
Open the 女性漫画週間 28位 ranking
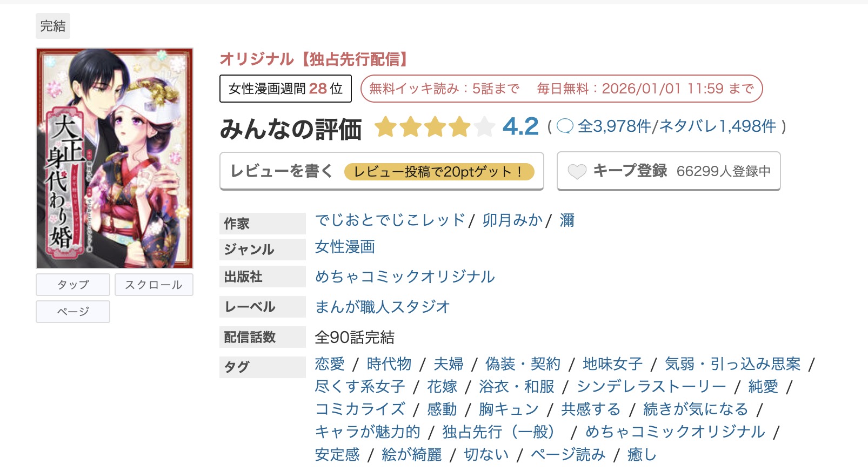coord(285,89)
